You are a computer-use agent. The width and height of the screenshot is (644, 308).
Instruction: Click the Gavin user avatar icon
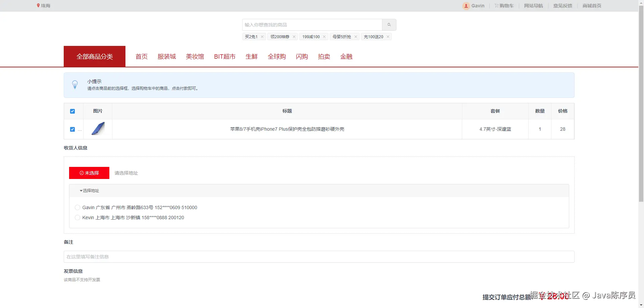point(466,6)
